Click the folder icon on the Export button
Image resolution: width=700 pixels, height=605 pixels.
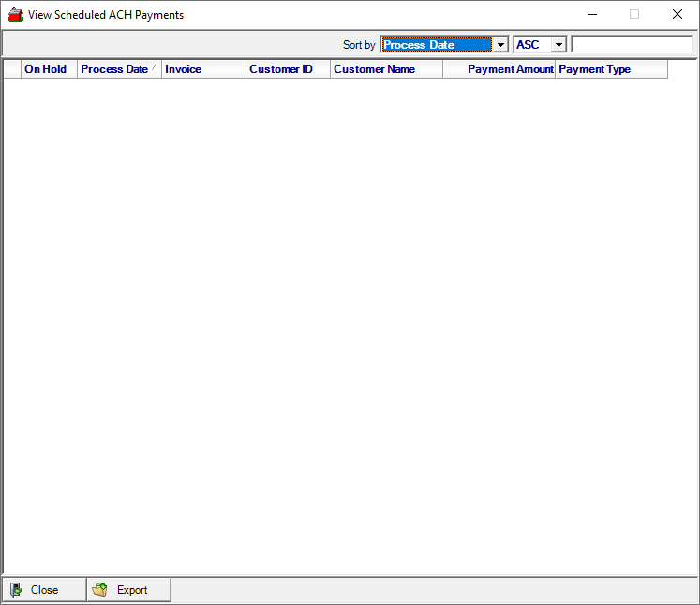pos(100,590)
